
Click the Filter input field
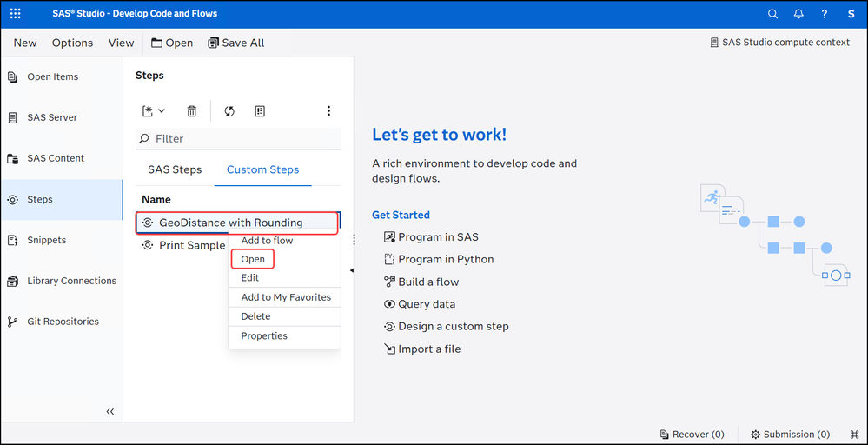point(238,138)
